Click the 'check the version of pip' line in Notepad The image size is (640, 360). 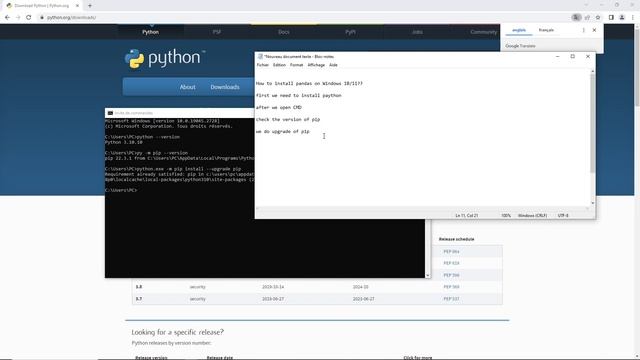click(x=288, y=120)
